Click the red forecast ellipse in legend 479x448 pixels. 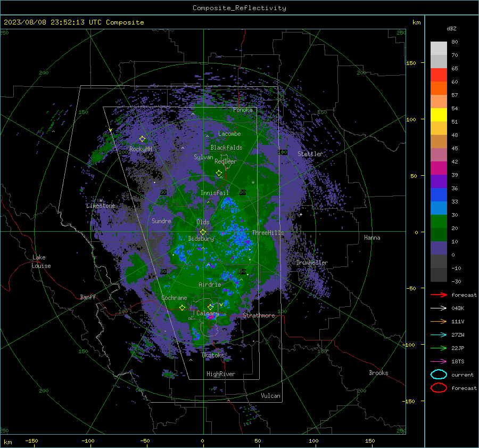click(x=439, y=388)
